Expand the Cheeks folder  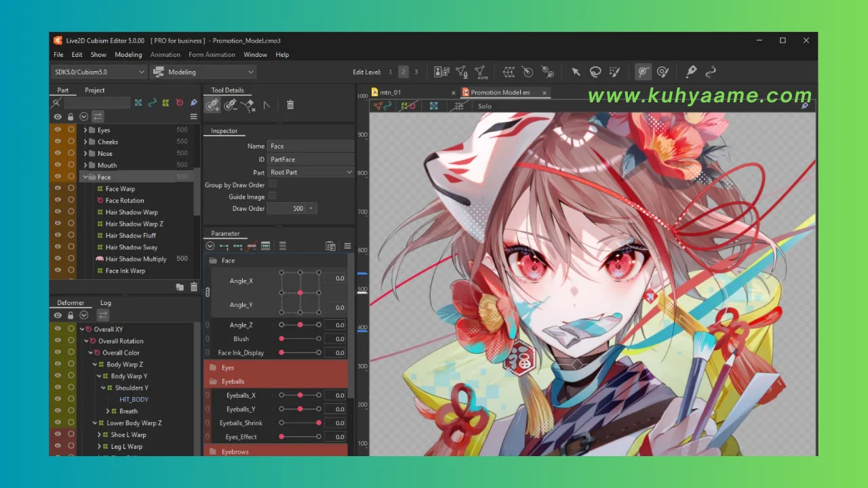pos(85,142)
